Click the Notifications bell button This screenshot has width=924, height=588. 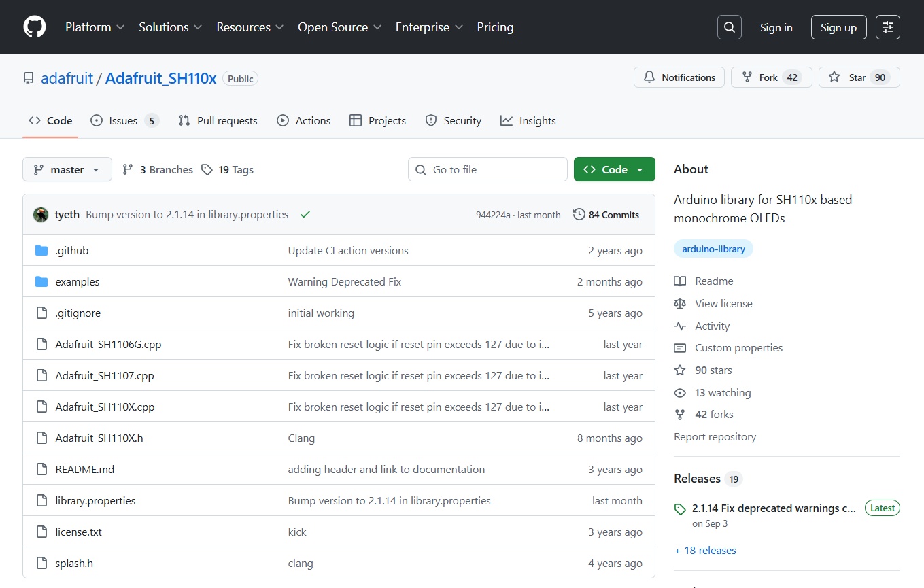pyautogui.click(x=679, y=77)
